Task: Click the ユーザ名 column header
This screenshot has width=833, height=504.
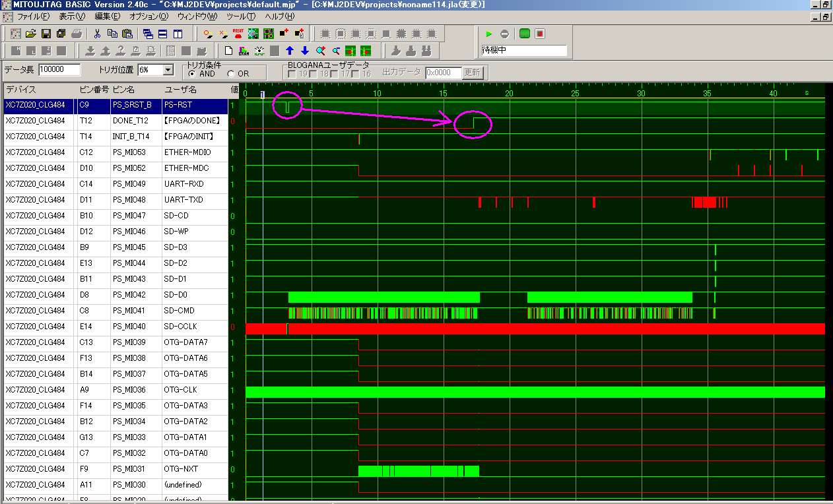Action: point(180,89)
